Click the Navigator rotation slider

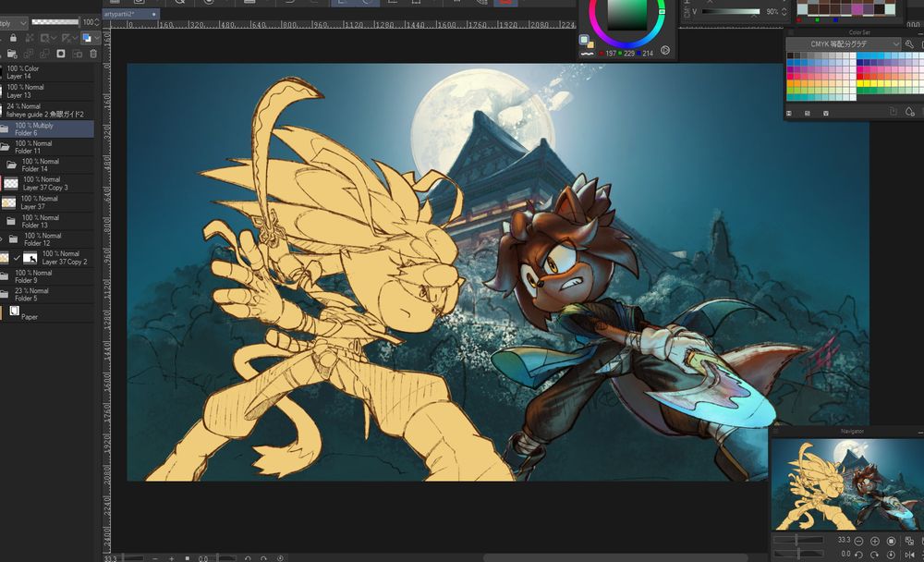(798, 555)
